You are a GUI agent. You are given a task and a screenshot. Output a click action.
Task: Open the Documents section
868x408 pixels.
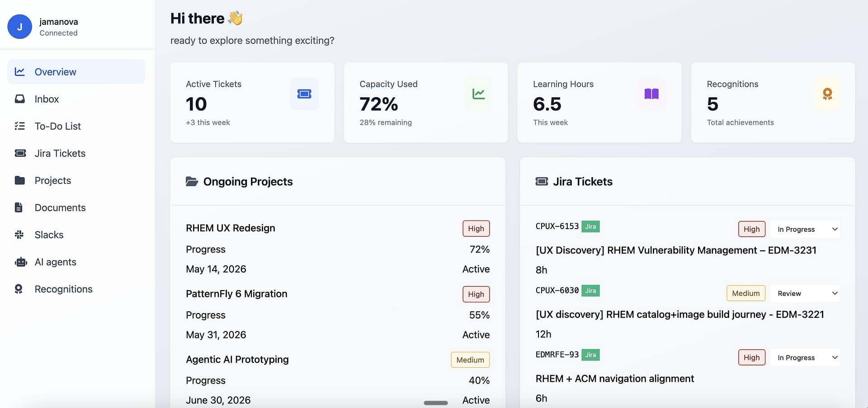coord(60,207)
